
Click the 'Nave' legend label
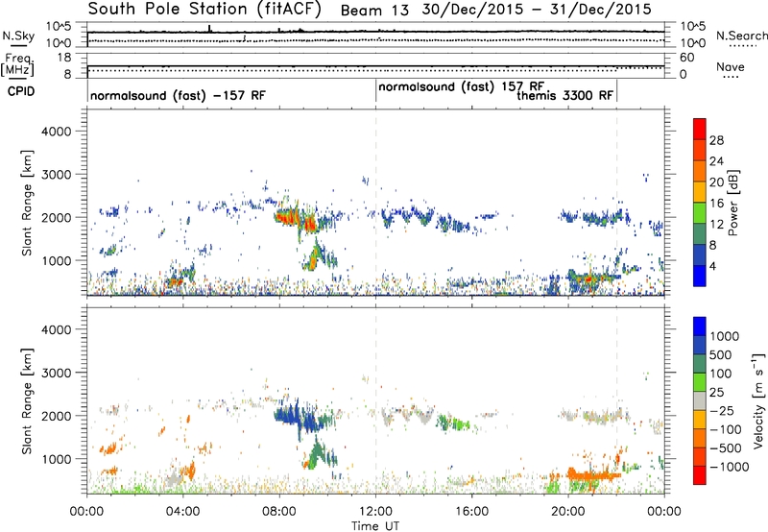pos(730,66)
